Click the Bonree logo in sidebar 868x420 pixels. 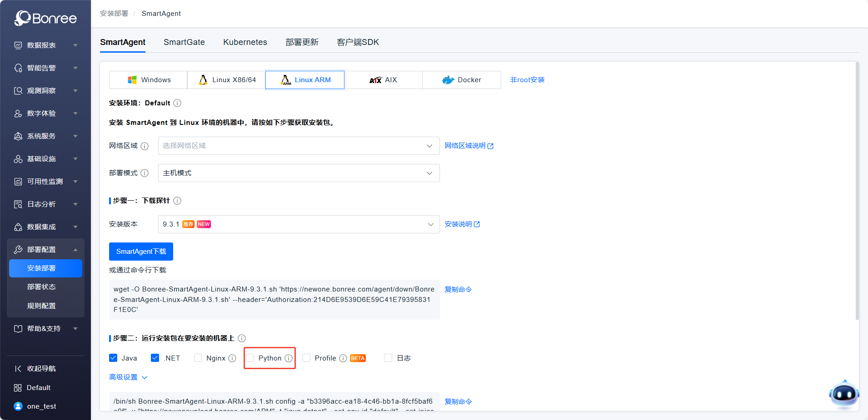click(x=45, y=18)
